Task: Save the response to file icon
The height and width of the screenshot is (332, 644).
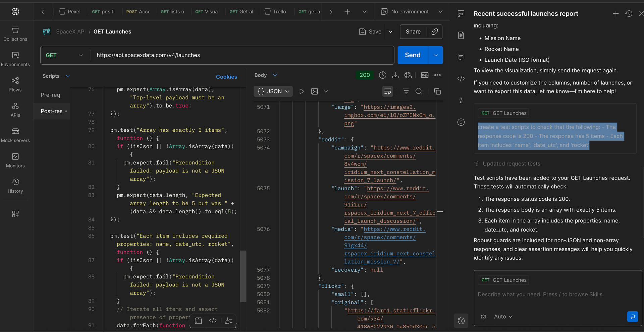Action: click(x=395, y=75)
